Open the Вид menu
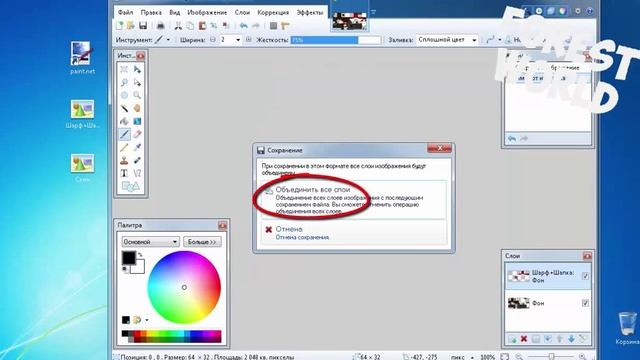The image size is (640, 360). pos(175,13)
